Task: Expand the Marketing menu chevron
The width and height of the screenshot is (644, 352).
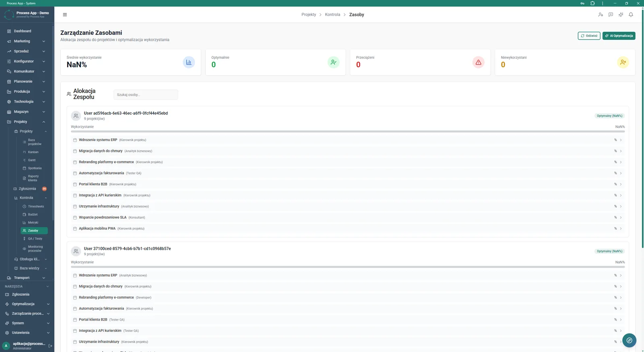Action: point(43,41)
